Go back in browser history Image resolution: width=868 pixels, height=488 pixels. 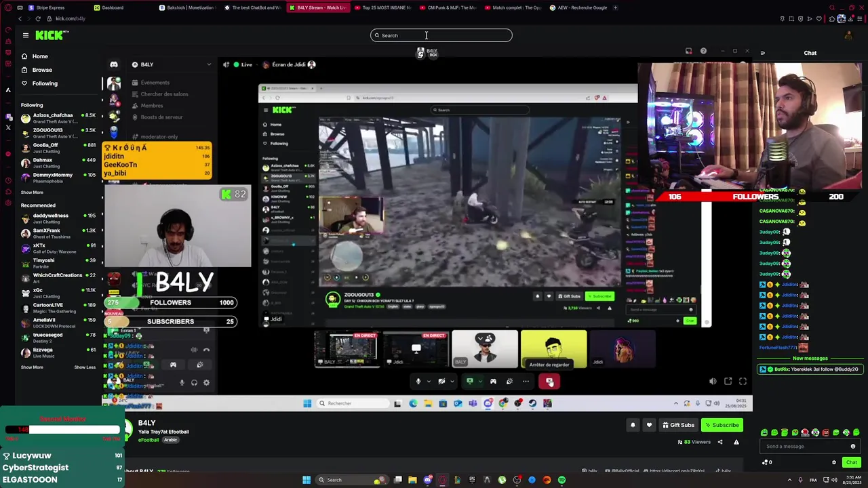[x=20, y=19]
